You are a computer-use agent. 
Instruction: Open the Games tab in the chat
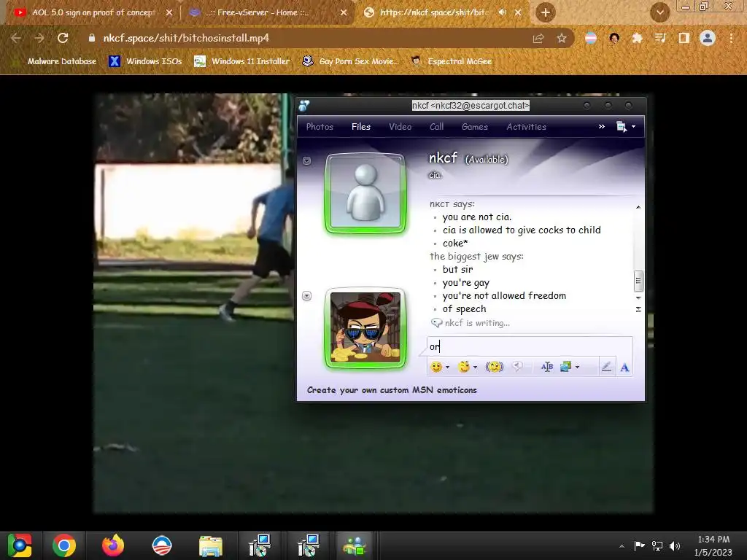[x=474, y=127]
